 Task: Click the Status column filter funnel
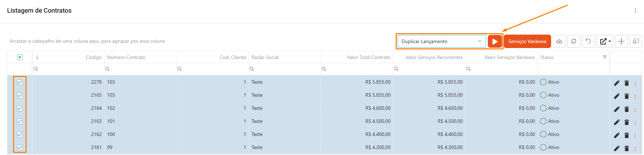pyautogui.click(x=604, y=57)
